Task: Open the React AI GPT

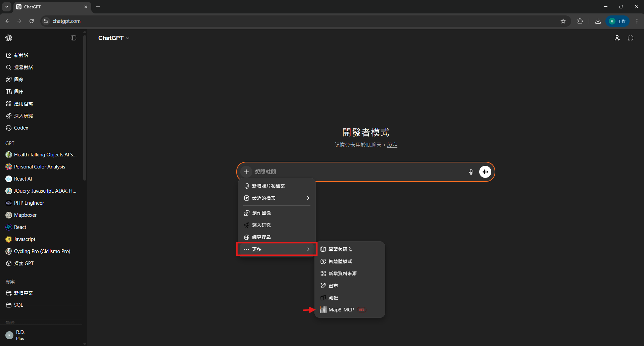Action: 41,179
